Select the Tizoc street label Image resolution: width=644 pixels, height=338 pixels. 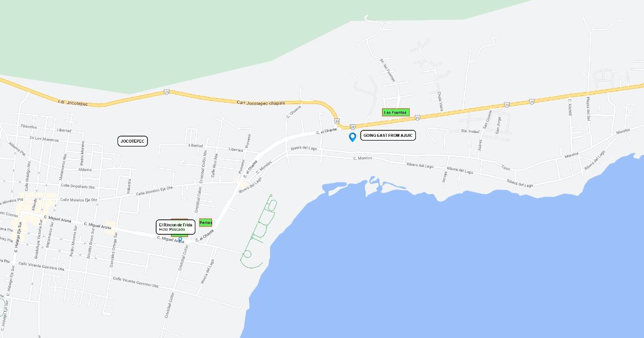pos(506,168)
